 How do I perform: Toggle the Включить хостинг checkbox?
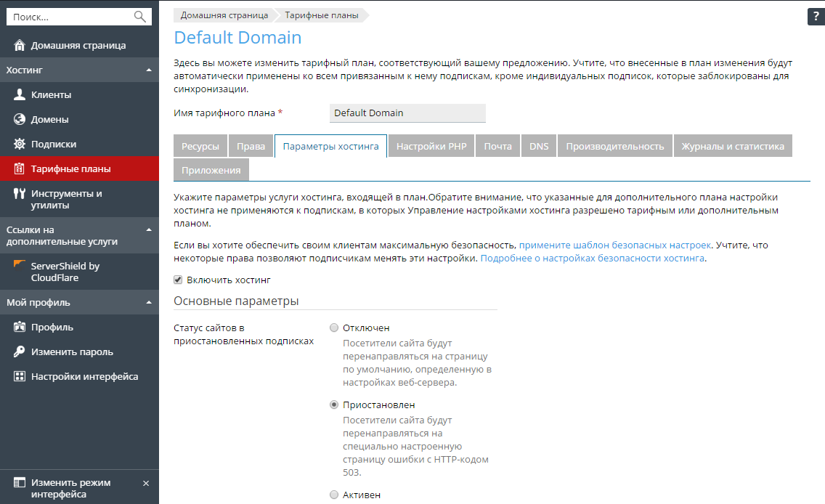pos(178,280)
